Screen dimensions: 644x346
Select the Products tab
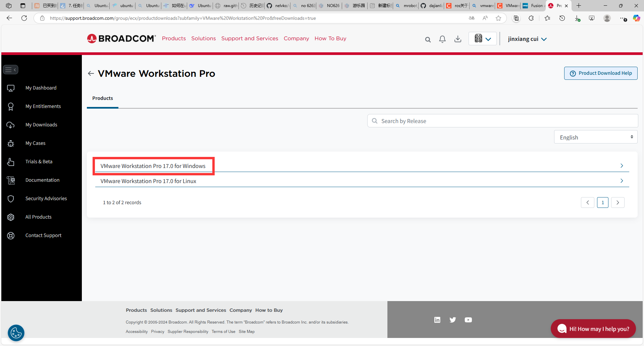point(102,98)
